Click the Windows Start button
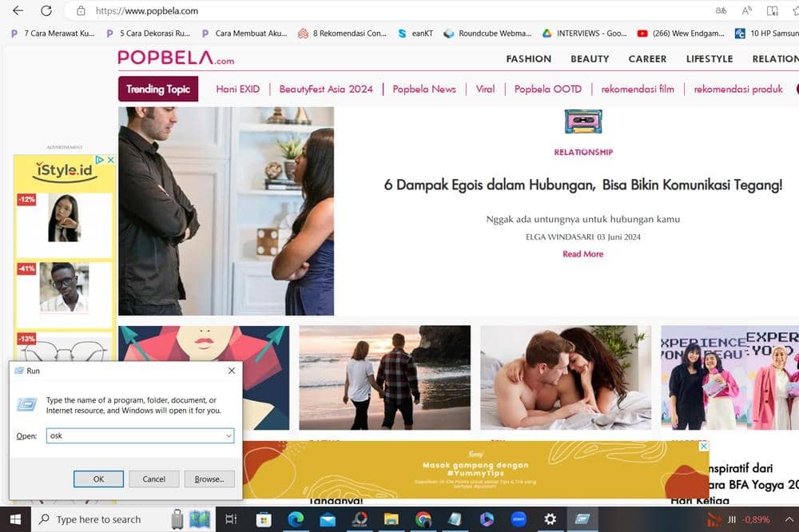The width and height of the screenshot is (799, 532). [15, 519]
